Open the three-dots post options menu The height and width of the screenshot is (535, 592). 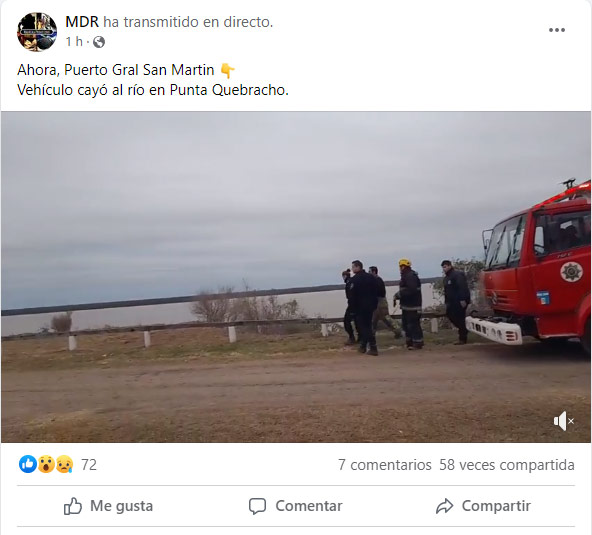coord(557,30)
